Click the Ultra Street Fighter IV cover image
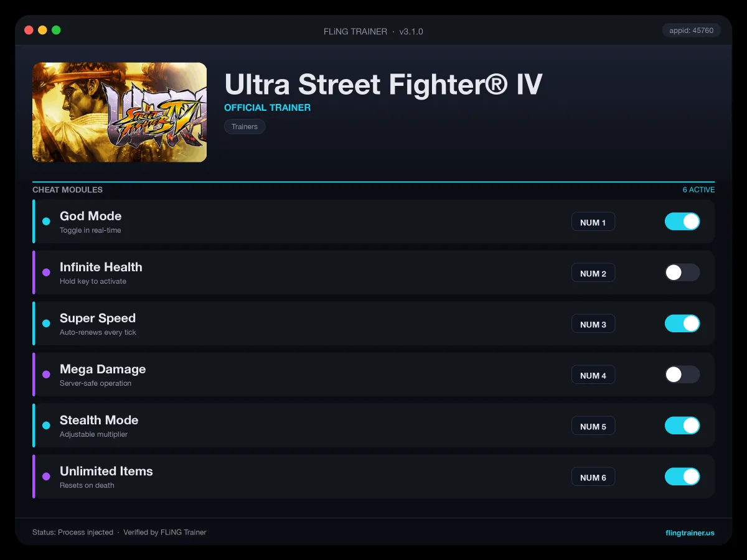 pyautogui.click(x=120, y=112)
